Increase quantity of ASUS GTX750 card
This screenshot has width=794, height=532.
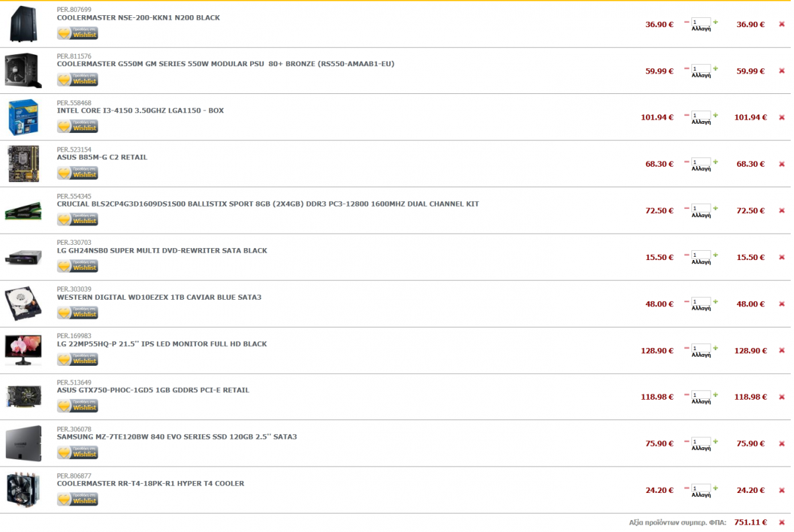point(715,394)
